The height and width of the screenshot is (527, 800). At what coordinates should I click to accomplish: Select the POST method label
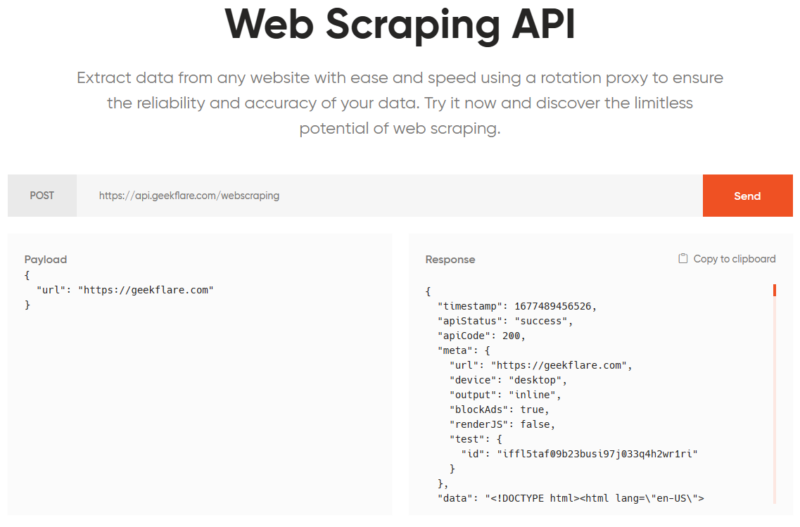tap(42, 196)
